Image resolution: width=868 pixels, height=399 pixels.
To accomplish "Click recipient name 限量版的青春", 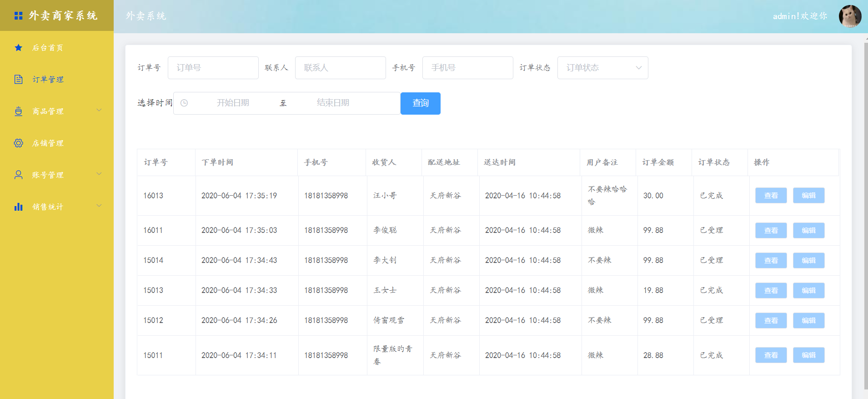I will click(x=393, y=355).
